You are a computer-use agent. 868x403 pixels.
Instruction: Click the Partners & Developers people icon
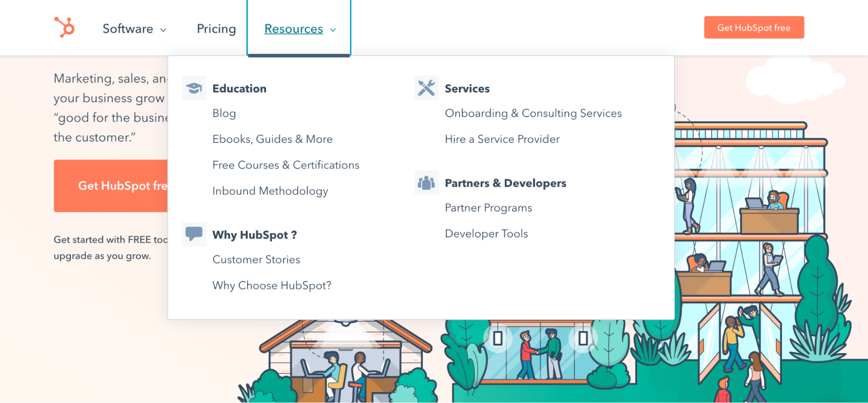pos(426,182)
